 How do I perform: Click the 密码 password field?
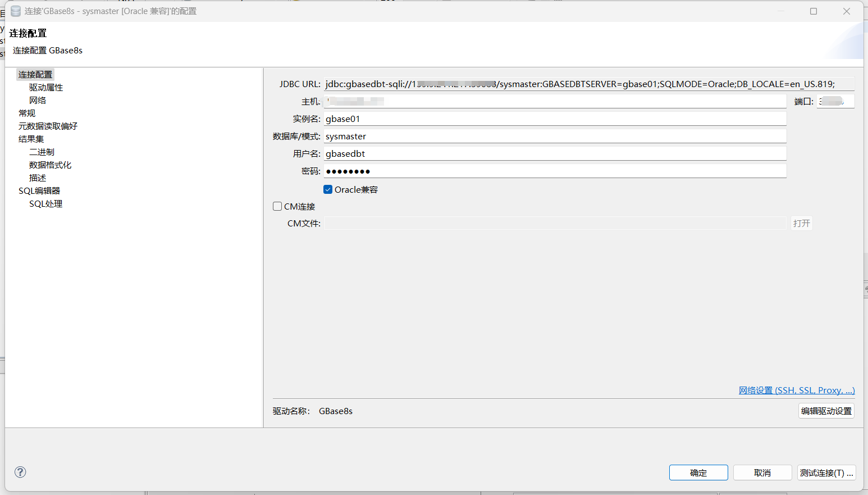pos(555,171)
